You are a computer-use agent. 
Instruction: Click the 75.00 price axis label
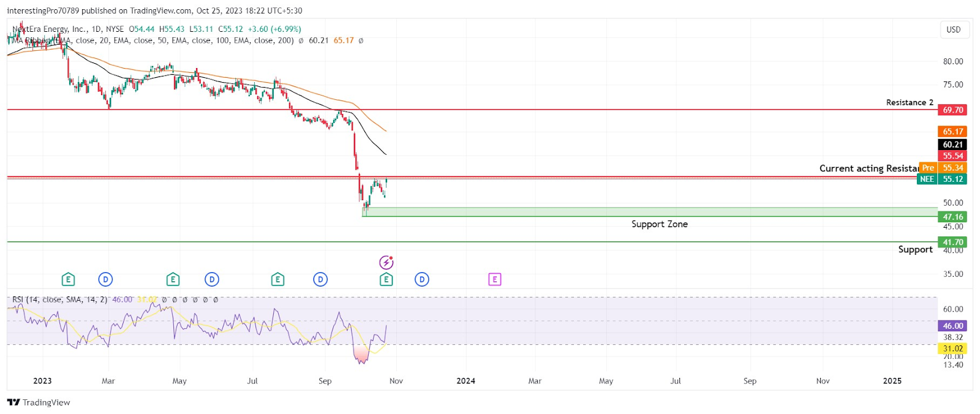click(953, 85)
